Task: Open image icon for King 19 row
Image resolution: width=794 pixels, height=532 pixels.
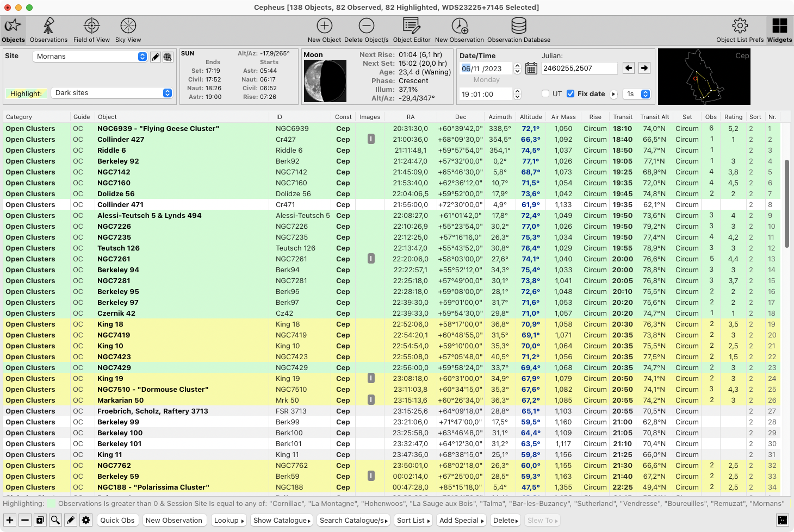Action: click(371, 378)
